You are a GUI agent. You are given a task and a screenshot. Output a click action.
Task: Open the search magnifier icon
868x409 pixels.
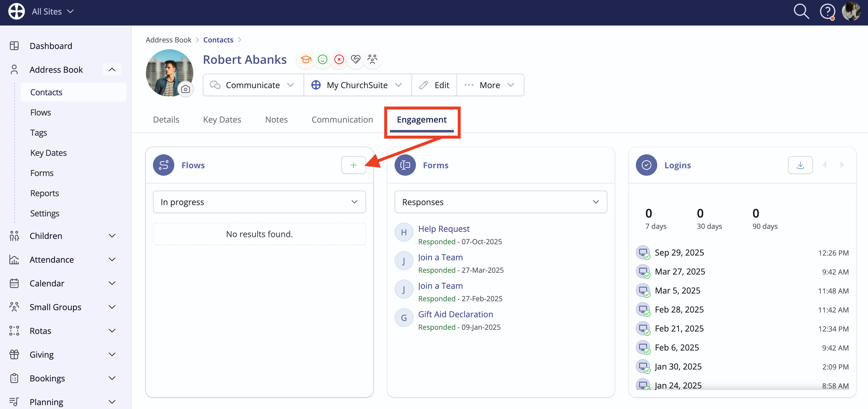point(801,12)
